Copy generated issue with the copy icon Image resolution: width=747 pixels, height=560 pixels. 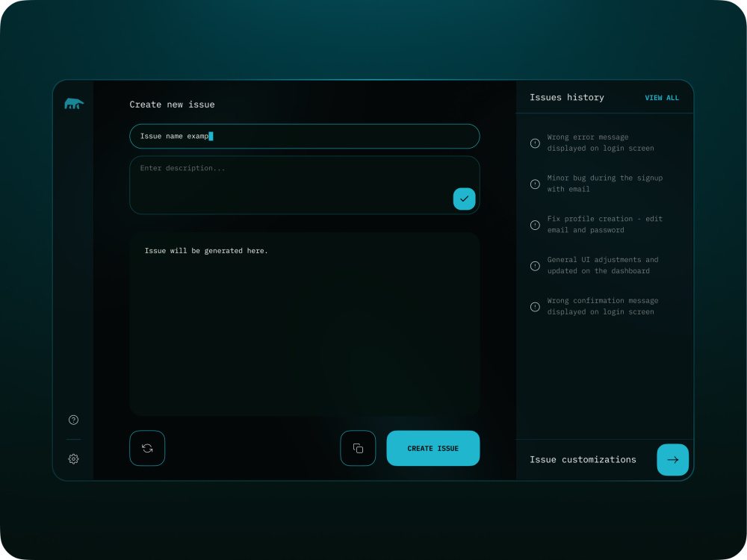point(358,448)
